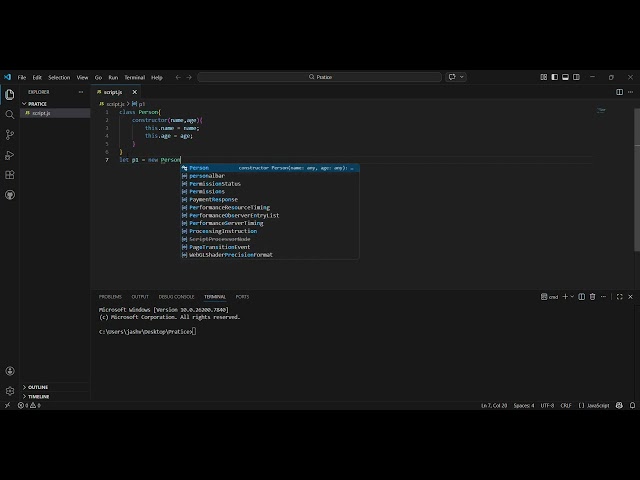Expand the TIMELINE section

[x=38, y=396]
